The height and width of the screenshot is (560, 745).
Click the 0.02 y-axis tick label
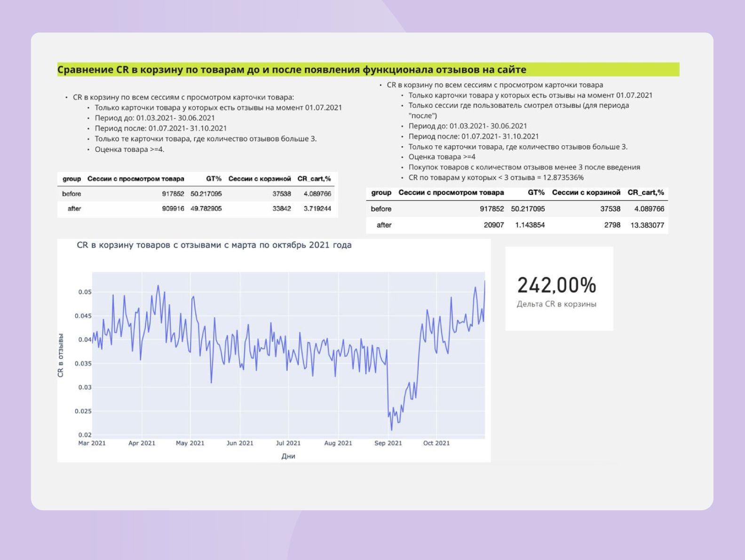[85, 435]
